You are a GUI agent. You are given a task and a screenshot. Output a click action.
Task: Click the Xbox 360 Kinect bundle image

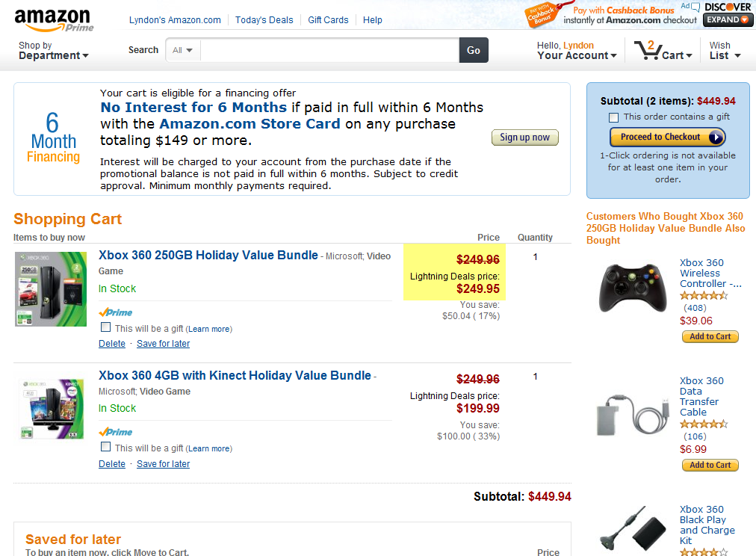(50, 409)
